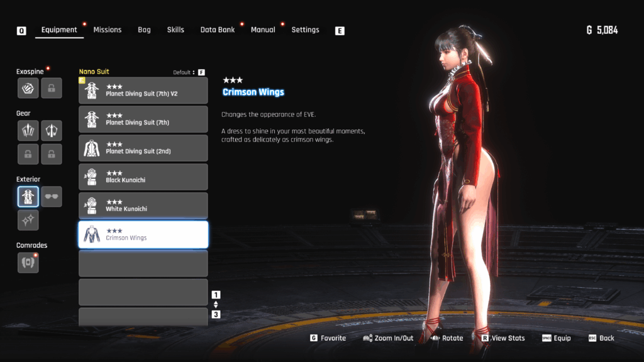This screenshot has height=362, width=644.
Task: Open the Bag tab
Action: coord(144,30)
